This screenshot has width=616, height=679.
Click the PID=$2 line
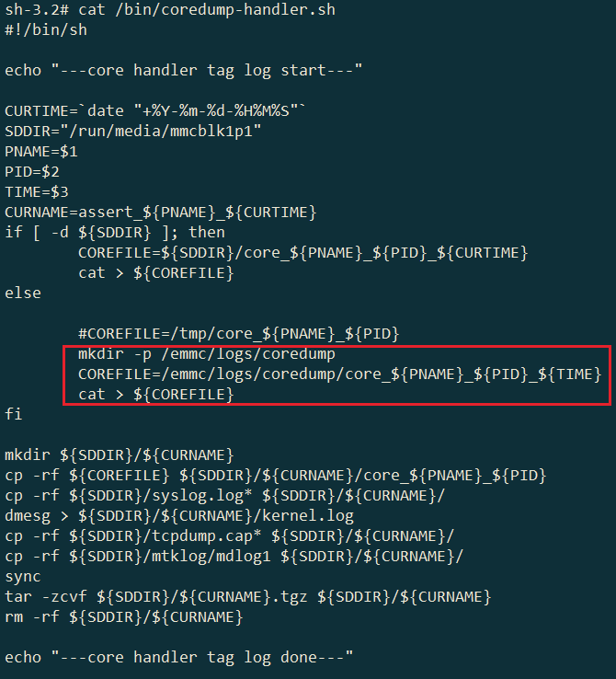[x=32, y=172]
